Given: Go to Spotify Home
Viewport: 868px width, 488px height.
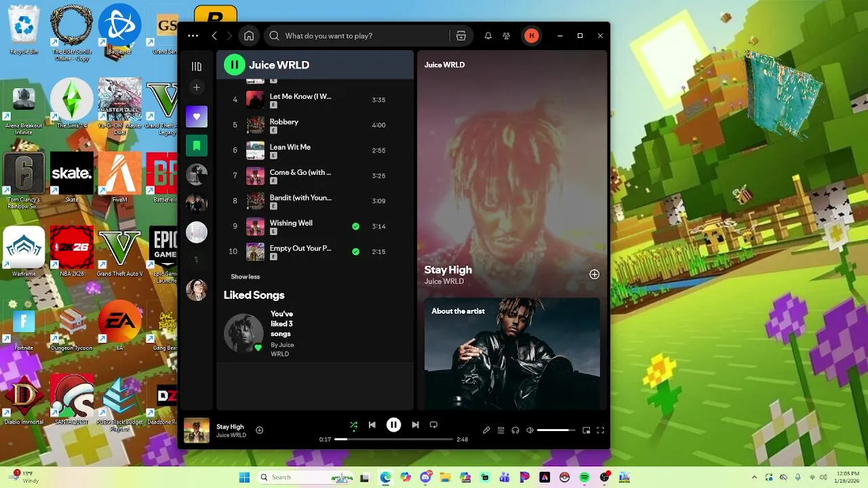Looking at the screenshot, I should click(x=249, y=36).
